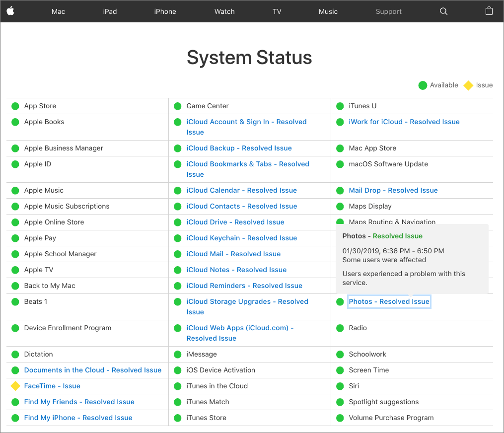The image size is (504, 433).
Task: Open iWork for iCloud - Resolved Issue
Action: point(404,122)
